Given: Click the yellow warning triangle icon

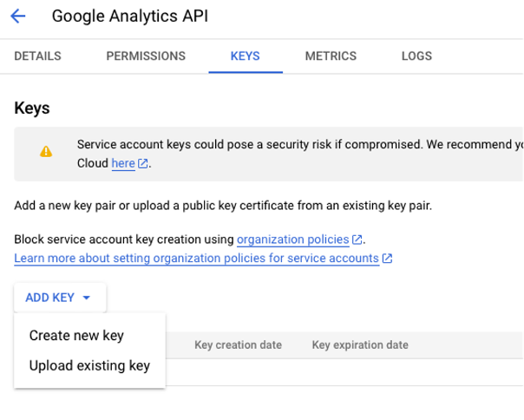Looking at the screenshot, I should coord(46,152).
